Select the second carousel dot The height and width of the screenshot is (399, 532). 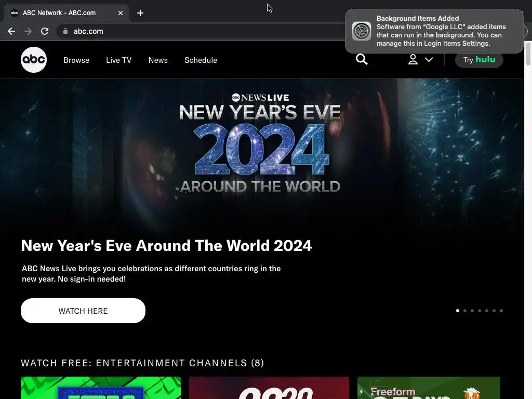(x=465, y=311)
